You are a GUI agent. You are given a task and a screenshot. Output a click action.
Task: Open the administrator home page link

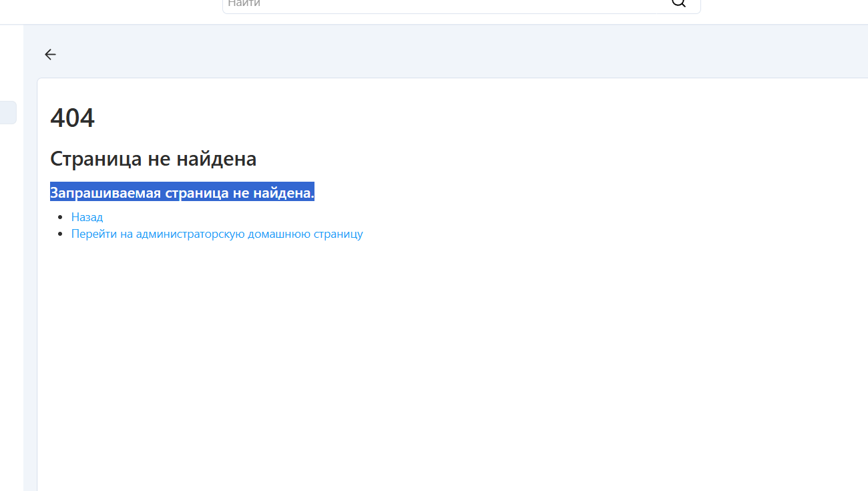point(217,234)
